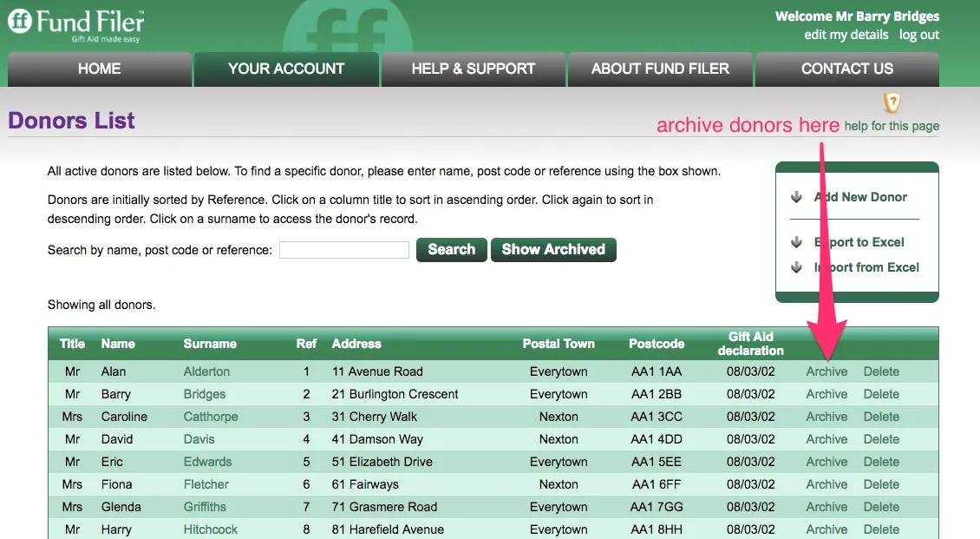Sort donors by Title column
Viewport: 980px width, 539px height.
coord(72,344)
